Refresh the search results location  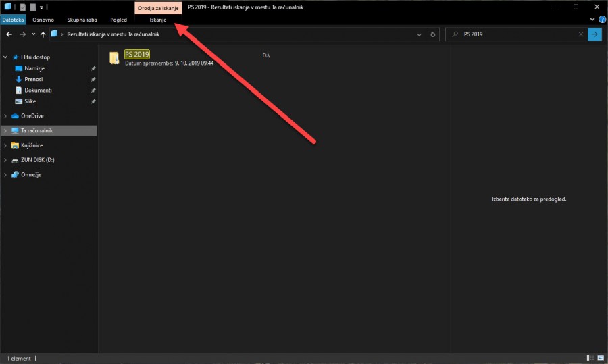tap(433, 34)
